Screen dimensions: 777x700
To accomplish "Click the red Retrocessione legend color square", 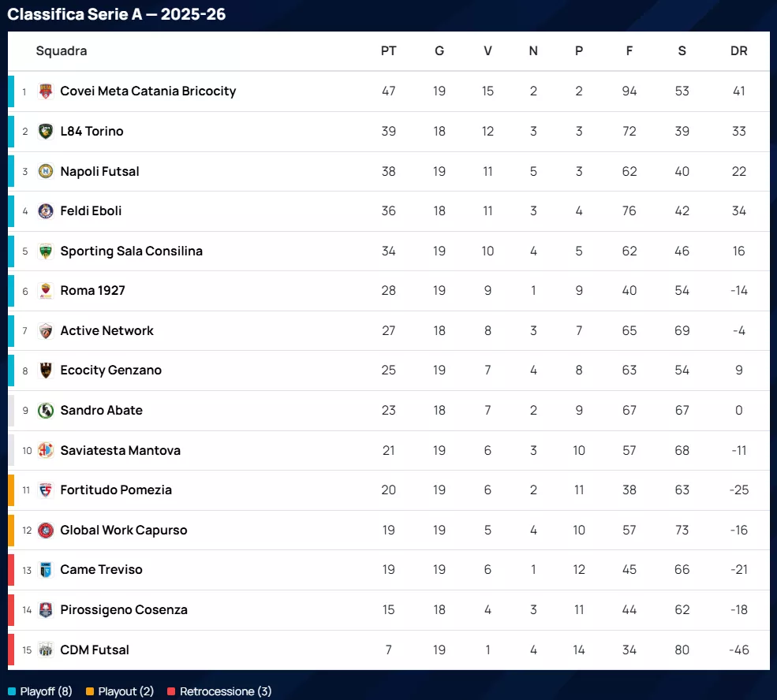I will 171,692.
